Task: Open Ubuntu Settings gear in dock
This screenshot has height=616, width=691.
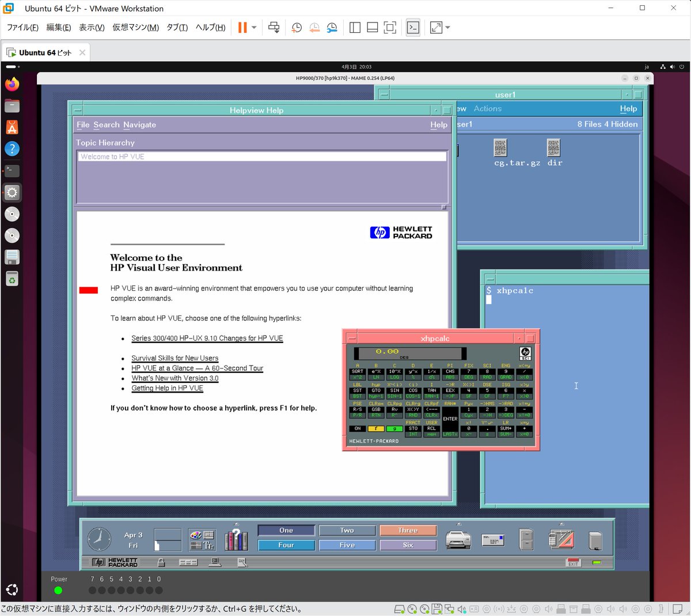Action: 12,192
